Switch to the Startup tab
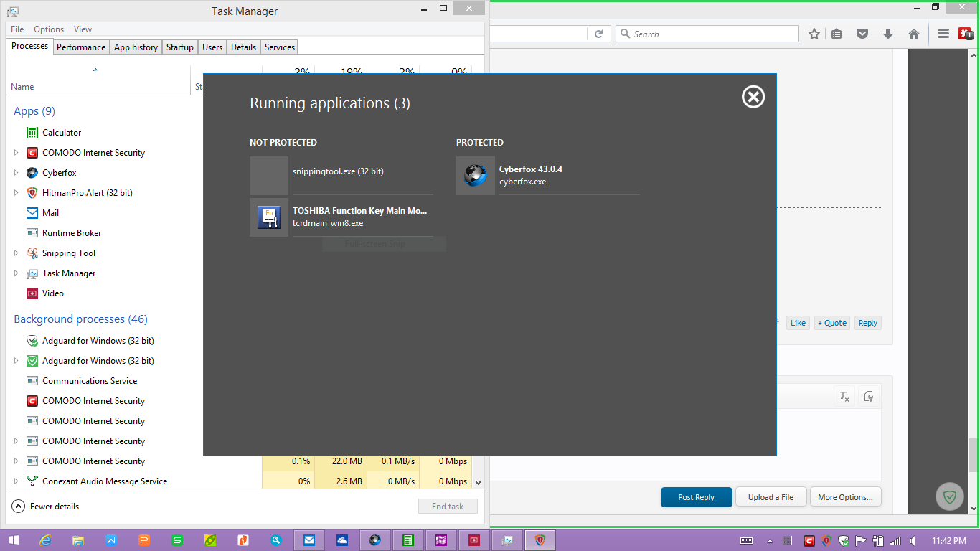The height and width of the screenshot is (551, 980). (179, 47)
